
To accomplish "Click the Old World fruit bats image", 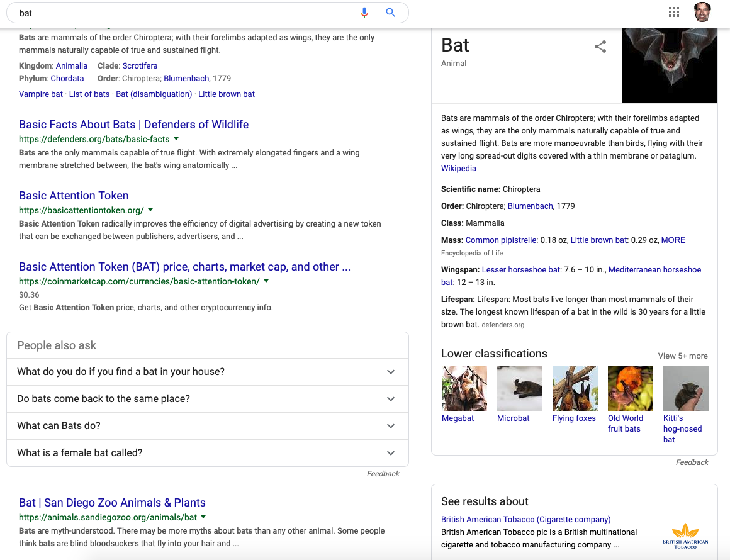I will (x=631, y=388).
